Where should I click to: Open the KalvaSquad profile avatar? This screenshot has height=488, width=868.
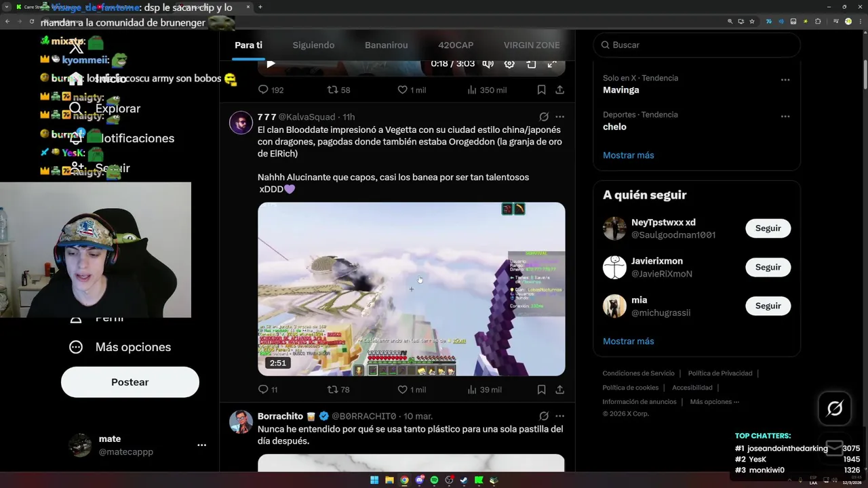tap(241, 123)
